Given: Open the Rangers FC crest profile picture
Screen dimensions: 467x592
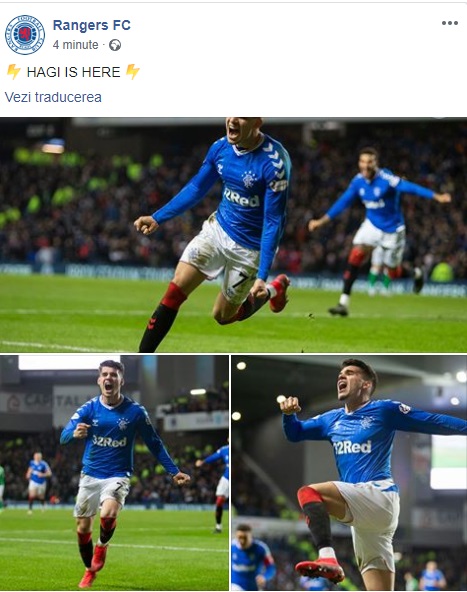Looking at the screenshot, I should point(25,35).
